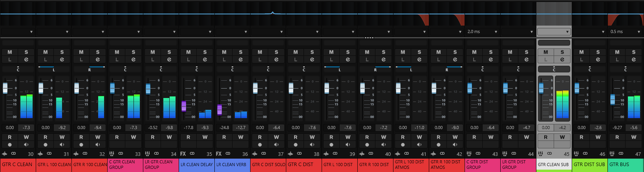Click the pan control of GTR R 100 DIST

pos(375,69)
